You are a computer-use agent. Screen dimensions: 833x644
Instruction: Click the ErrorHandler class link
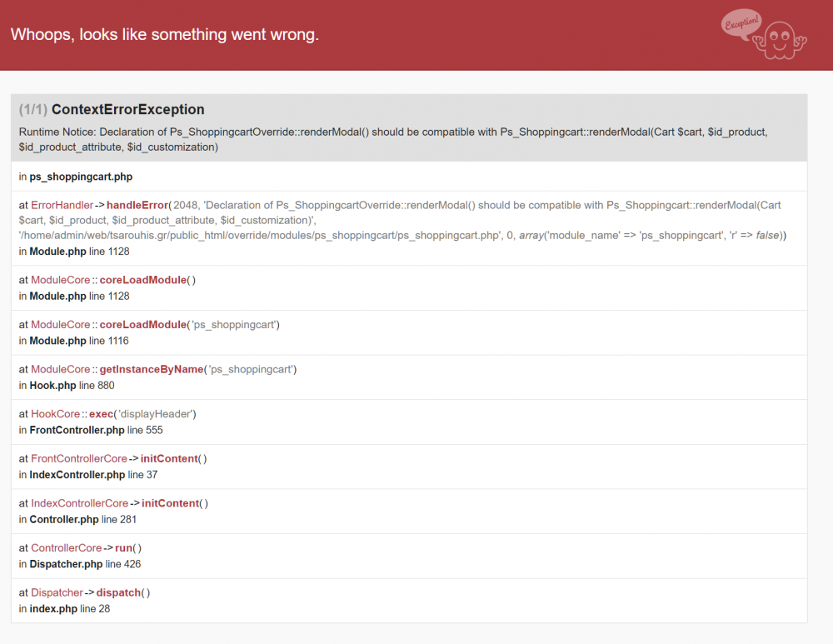click(62, 205)
